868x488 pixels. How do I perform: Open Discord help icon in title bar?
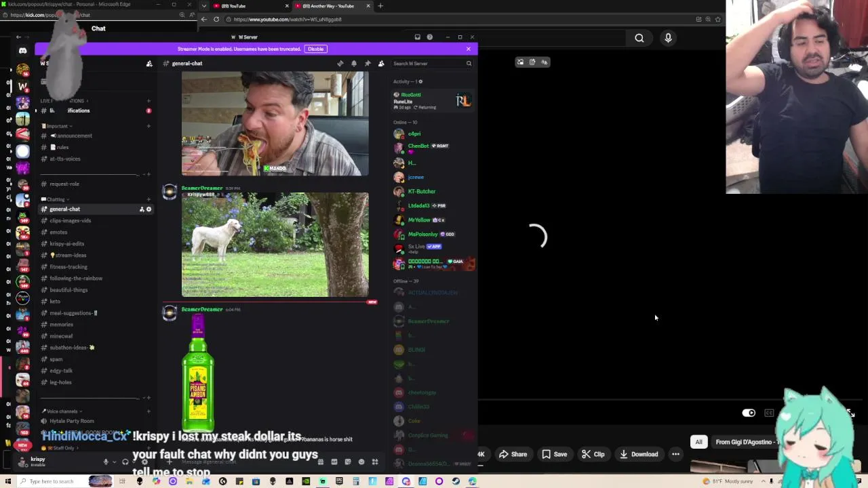[x=430, y=37]
